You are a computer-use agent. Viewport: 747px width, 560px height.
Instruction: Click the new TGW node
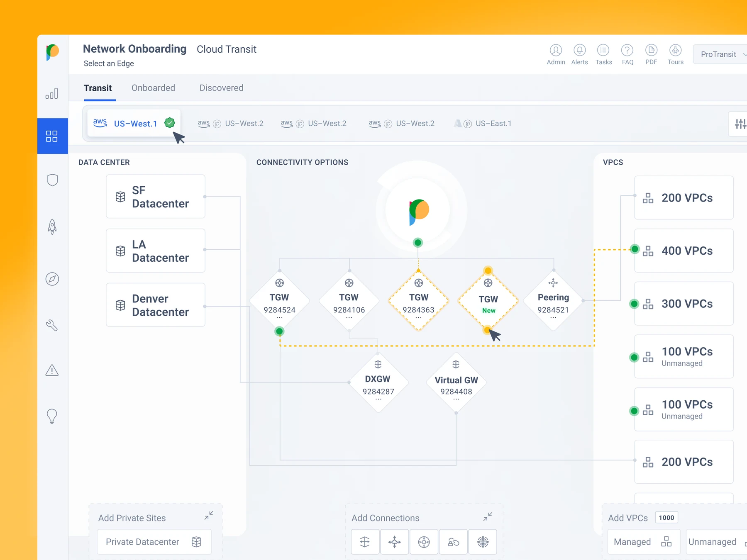488,301
